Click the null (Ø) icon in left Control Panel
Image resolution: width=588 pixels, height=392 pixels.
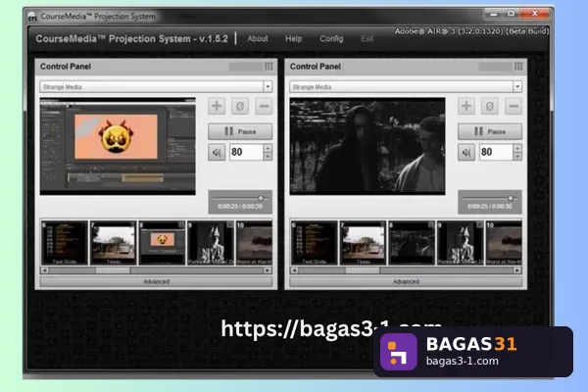coord(240,106)
